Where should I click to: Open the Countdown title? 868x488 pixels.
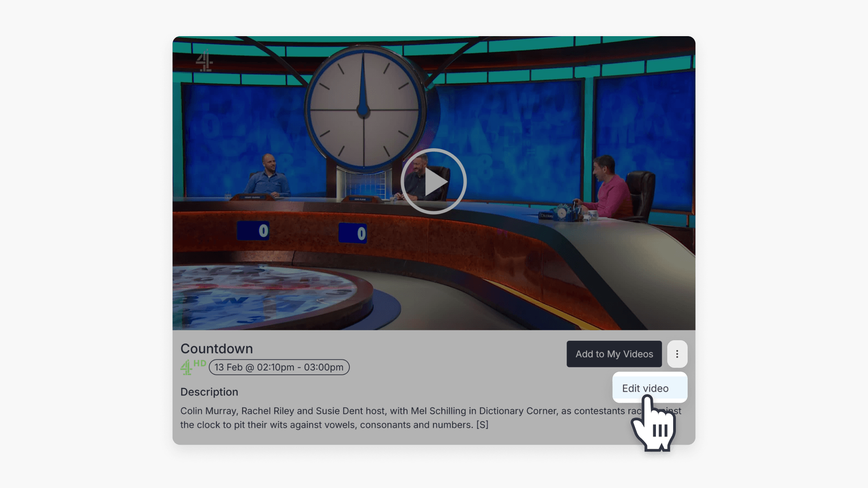click(x=217, y=348)
